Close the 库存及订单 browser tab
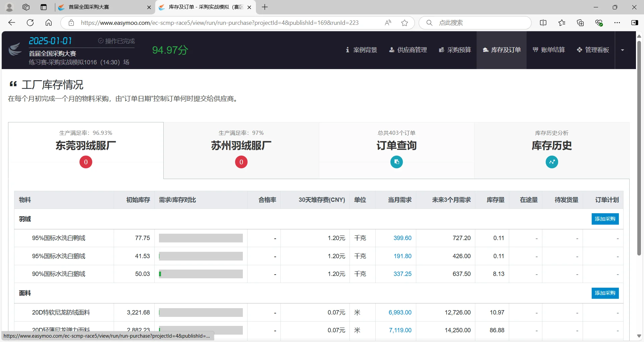The height and width of the screenshot is (342, 644). pyautogui.click(x=249, y=7)
